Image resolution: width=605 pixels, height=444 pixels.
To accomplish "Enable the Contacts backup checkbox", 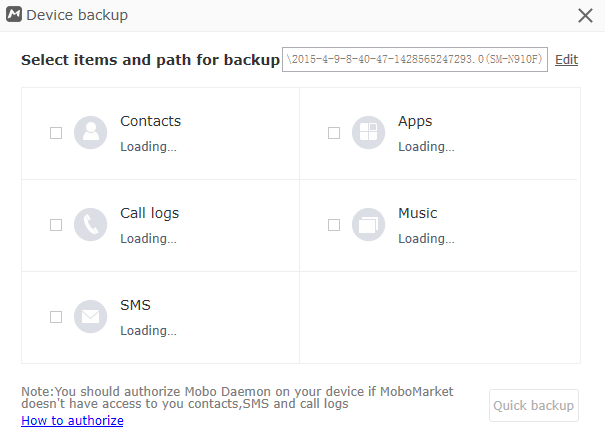I will pos(56,133).
